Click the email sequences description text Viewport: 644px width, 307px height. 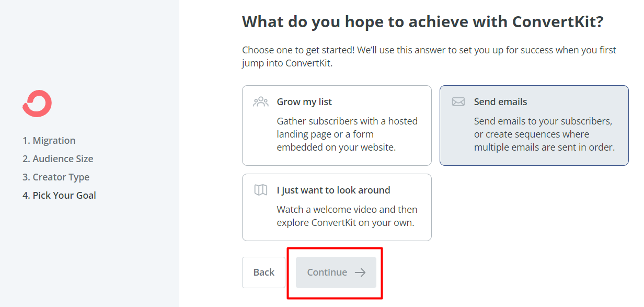pos(544,134)
